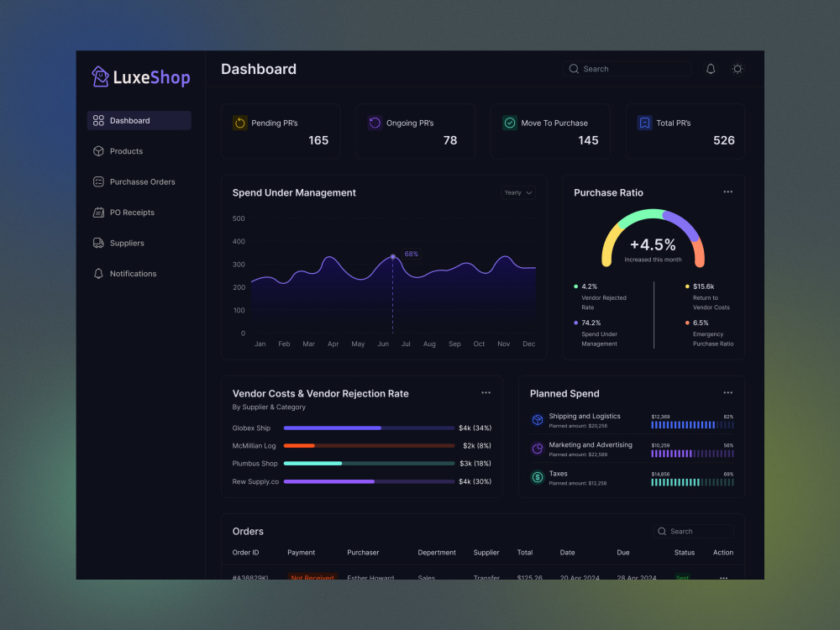This screenshot has height=630, width=840.
Task: Click the Pending PR's yellow icon
Action: point(240,123)
